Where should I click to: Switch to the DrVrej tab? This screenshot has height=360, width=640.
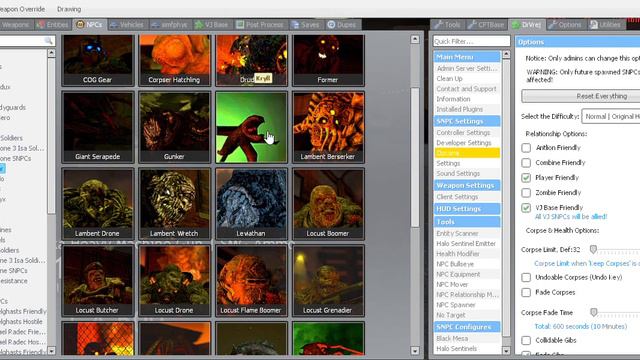click(527, 24)
